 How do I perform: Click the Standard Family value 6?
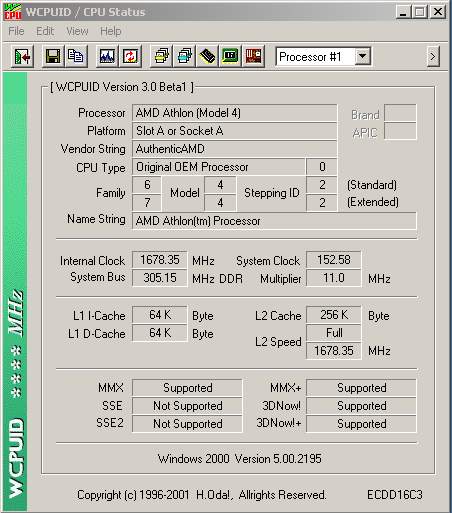(x=147, y=185)
